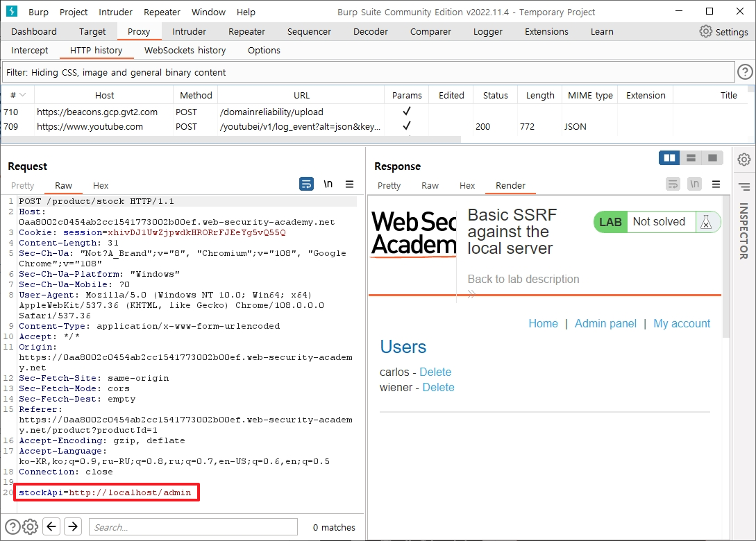Click the lab flask icon
Image resolution: width=756 pixels, height=541 pixels.
tap(706, 222)
